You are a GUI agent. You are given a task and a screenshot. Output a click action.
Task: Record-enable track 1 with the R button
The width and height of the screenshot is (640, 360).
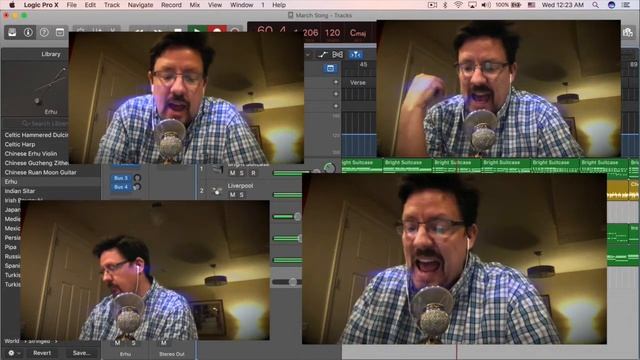253,173
